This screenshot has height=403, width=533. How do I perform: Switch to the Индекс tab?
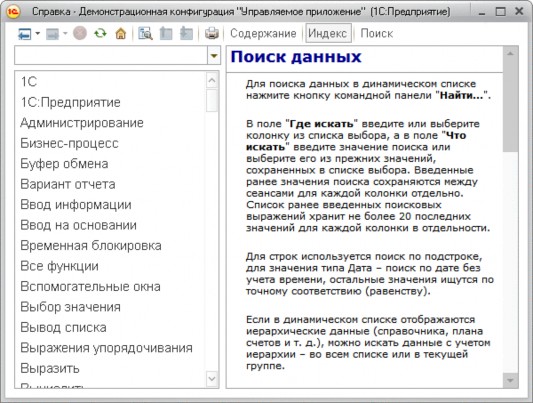[x=328, y=33]
